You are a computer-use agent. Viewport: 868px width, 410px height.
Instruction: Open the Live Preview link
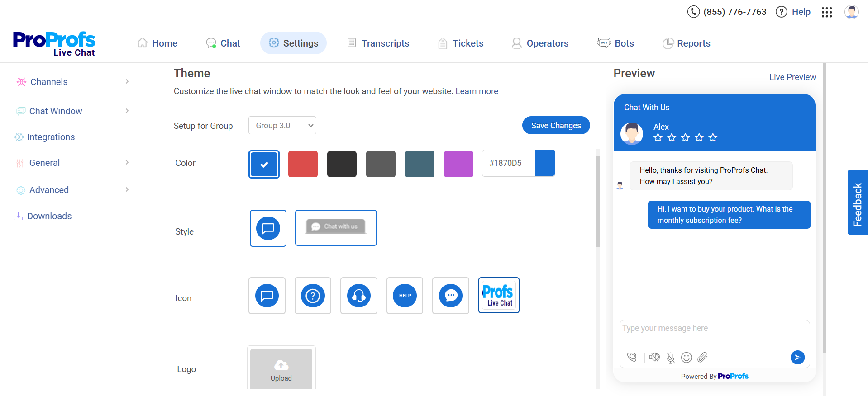792,77
